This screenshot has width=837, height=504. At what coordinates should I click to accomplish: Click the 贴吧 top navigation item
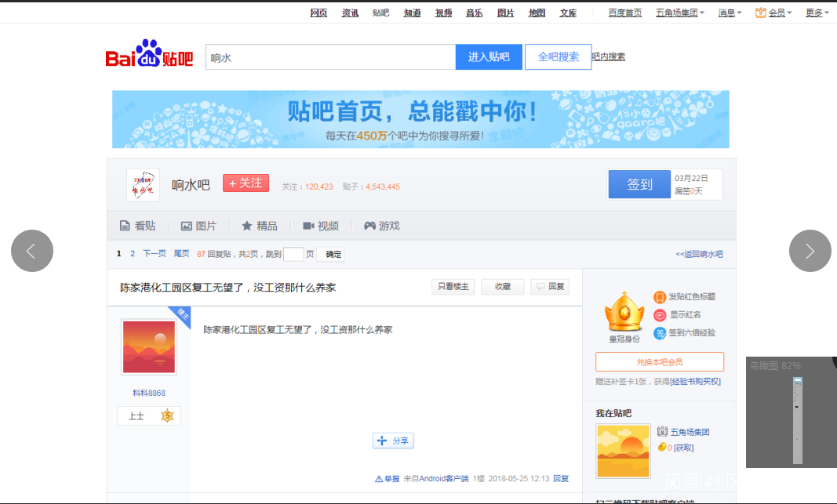pyautogui.click(x=380, y=13)
